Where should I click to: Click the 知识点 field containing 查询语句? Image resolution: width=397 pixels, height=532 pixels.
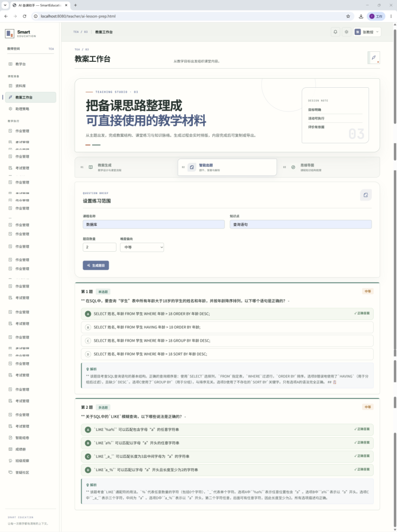click(x=301, y=224)
